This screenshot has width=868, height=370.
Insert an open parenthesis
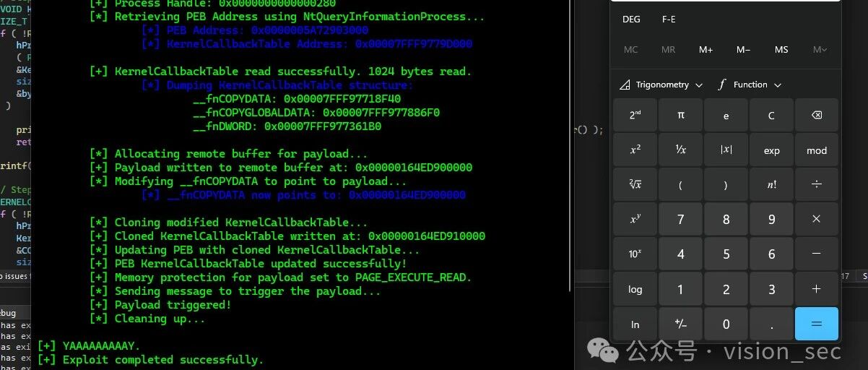pos(681,185)
